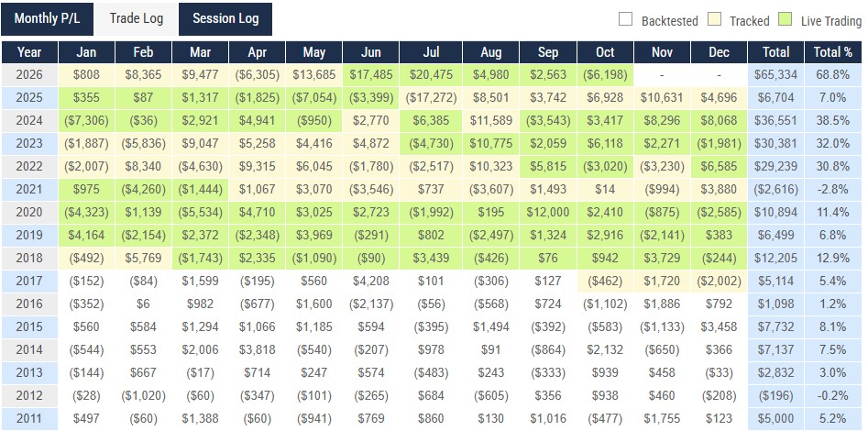The image size is (868, 431).
Task: Click the July 2026 cell showing $20,475
Action: [433, 75]
